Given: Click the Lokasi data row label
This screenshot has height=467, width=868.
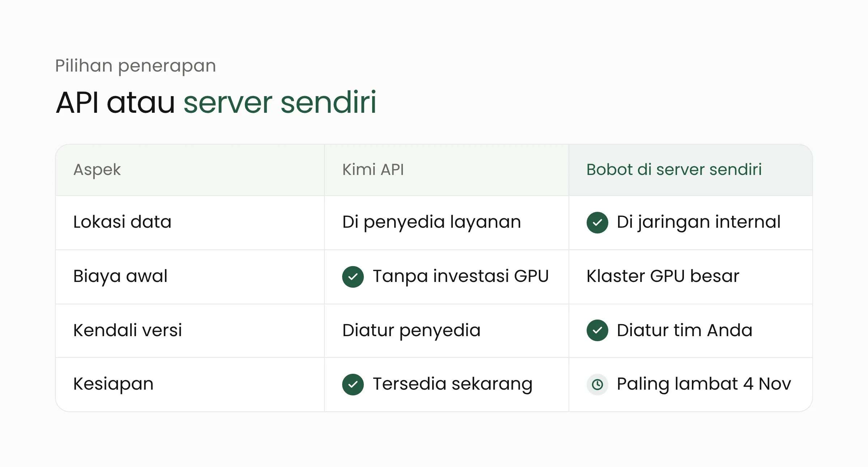Looking at the screenshot, I should (x=122, y=222).
